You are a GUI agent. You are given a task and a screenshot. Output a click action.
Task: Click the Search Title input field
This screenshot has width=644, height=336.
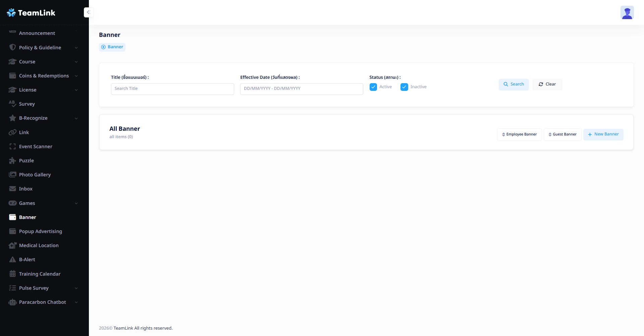click(x=172, y=89)
